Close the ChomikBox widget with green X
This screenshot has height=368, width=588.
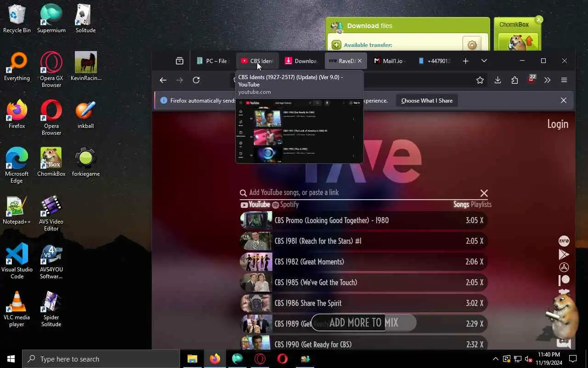[x=539, y=19]
